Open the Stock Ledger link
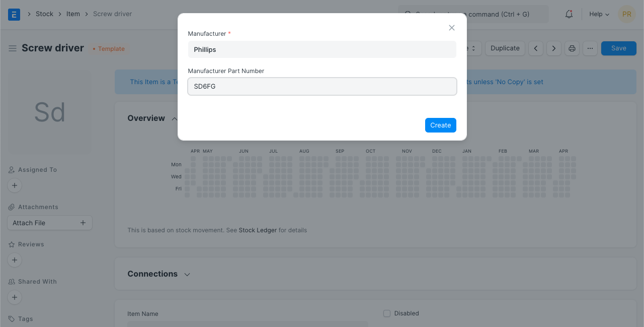 coord(258,230)
